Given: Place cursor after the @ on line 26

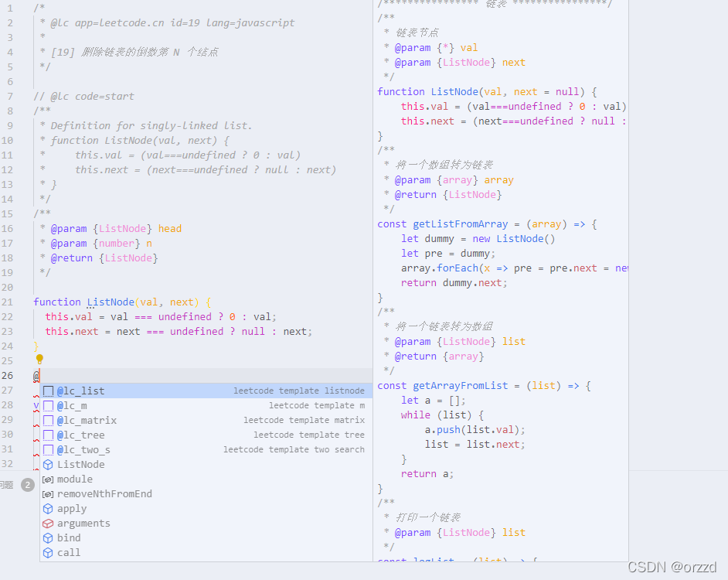Looking at the screenshot, I should (40, 376).
